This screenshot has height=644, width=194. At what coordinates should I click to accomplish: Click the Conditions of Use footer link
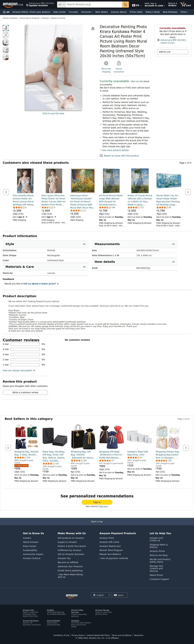[x=61, y=635]
